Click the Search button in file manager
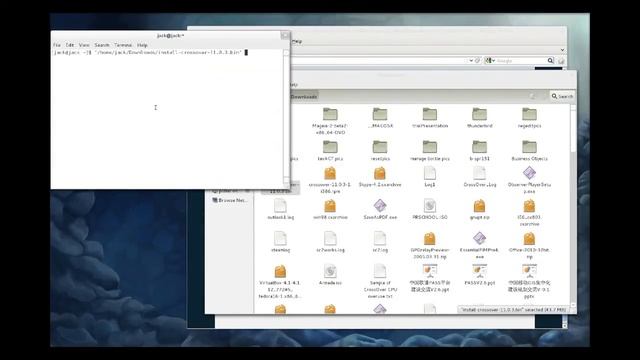The width and height of the screenshot is (640, 360). click(562, 96)
